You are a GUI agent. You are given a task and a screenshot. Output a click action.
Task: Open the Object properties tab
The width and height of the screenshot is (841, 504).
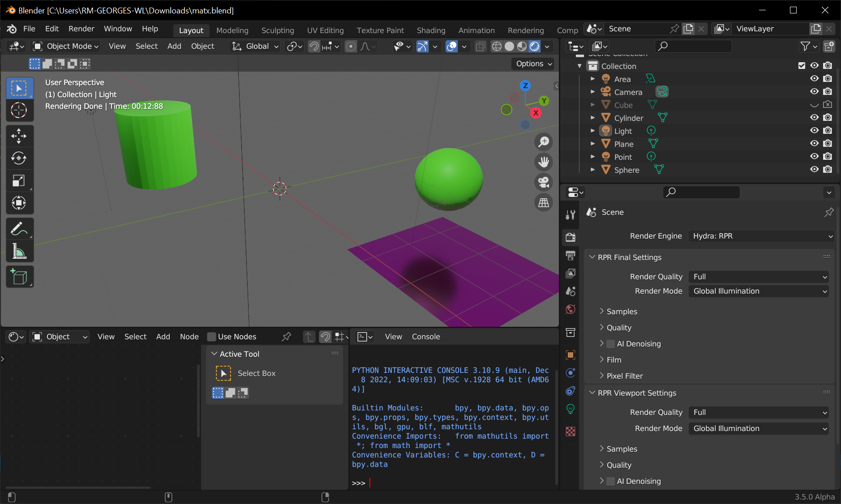(571, 355)
